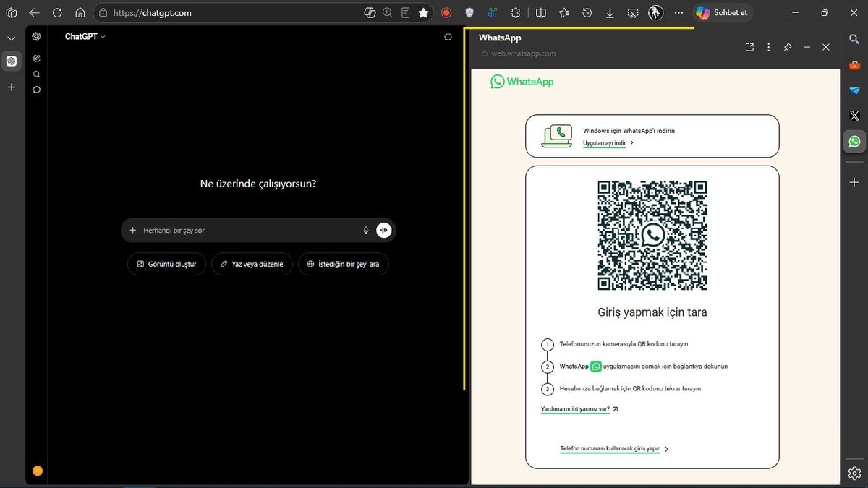Click the zoom magnifier in address bar
Screen dimensions: 868x488
click(x=388, y=12)
